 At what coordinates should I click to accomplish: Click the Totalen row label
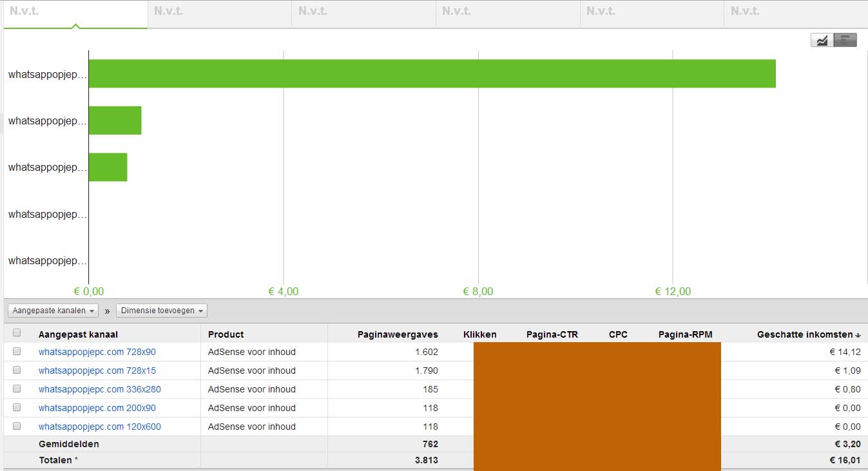59,460
